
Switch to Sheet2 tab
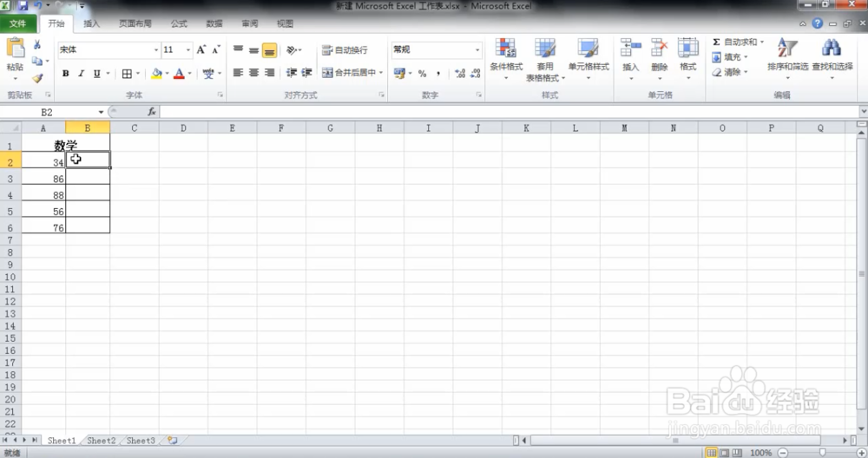[102, 441]
